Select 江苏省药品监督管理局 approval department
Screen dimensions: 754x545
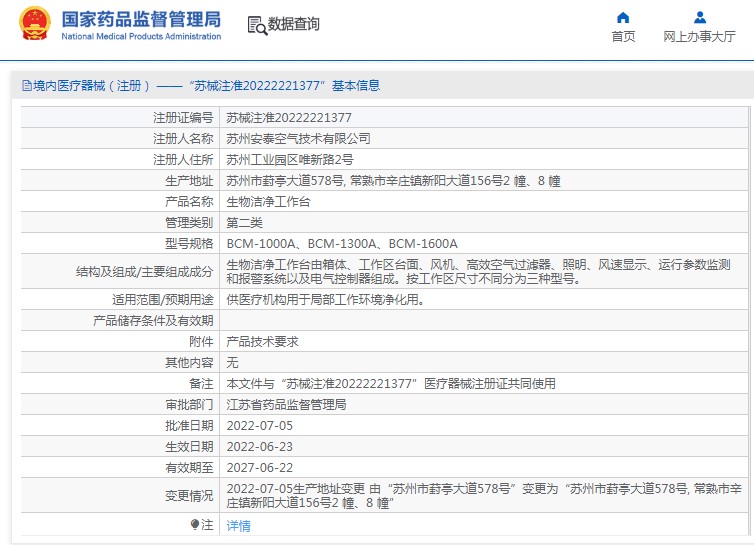(286, 405)
